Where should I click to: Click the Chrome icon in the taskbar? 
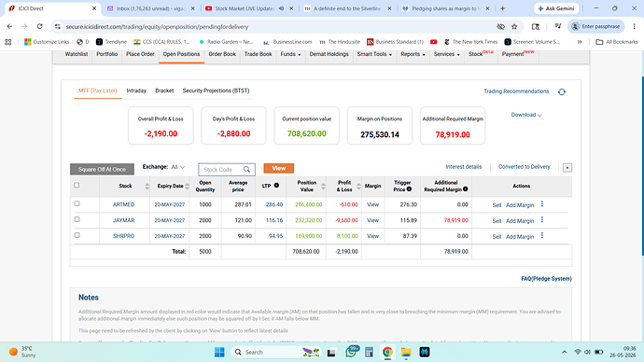(x=387, y=352)
